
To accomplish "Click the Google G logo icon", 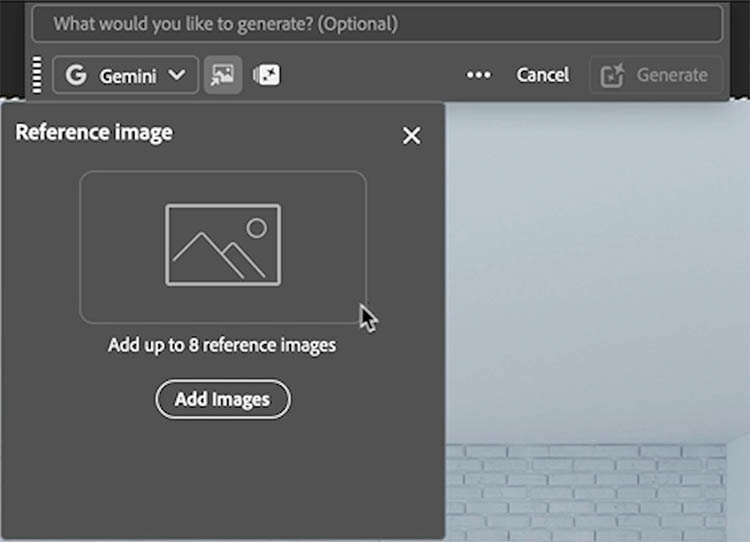I will (76, 75).
